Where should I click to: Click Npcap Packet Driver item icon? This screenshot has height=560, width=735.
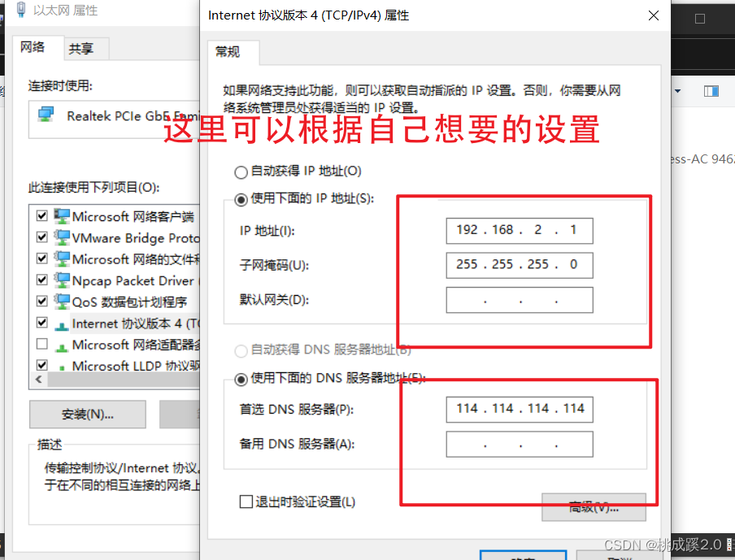coord(62,280)
